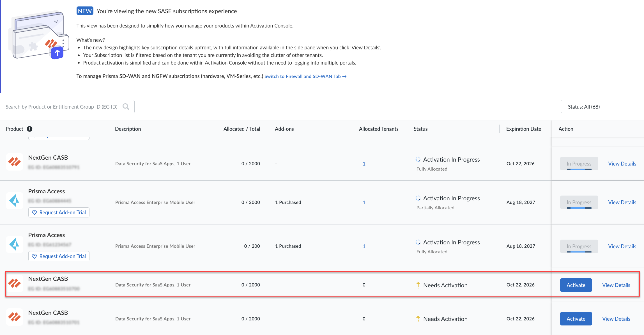
Task: Click Request Add-on Trial for 0 / 2000 Prisma Access
Action: pos(59,212)
